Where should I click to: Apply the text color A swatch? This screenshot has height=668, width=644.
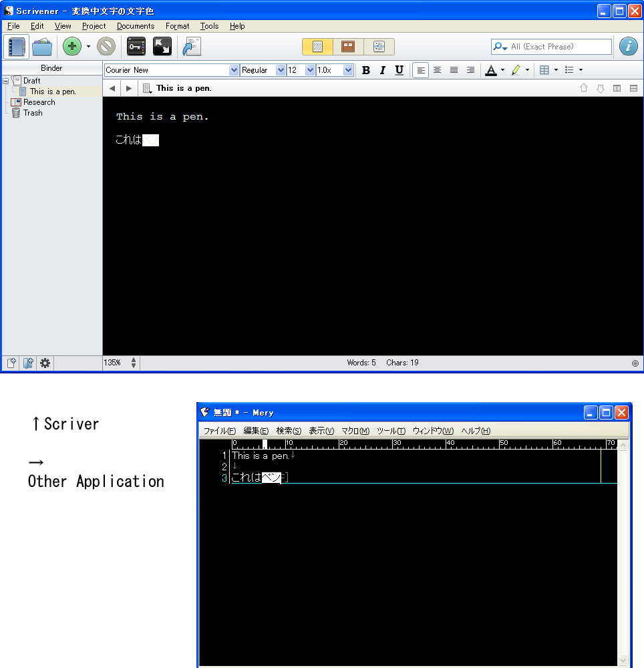tap(491, 70)
